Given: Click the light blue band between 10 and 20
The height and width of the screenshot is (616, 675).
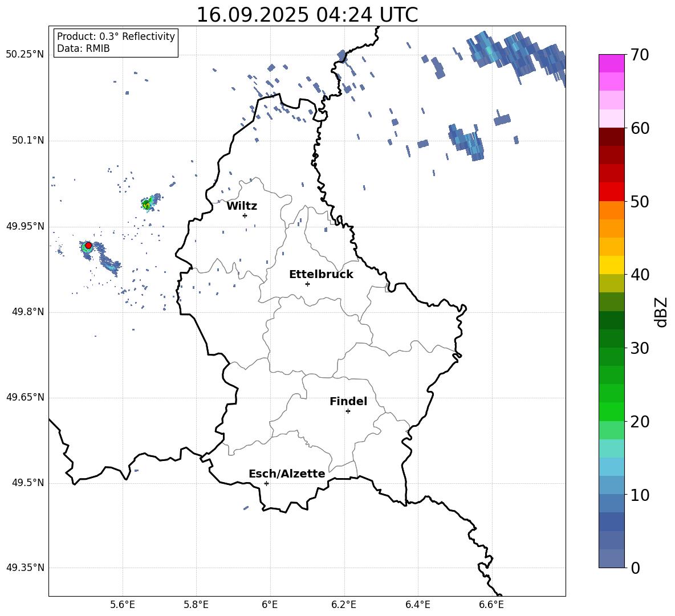Looking at the screenshot, I should tap(612, 467).
